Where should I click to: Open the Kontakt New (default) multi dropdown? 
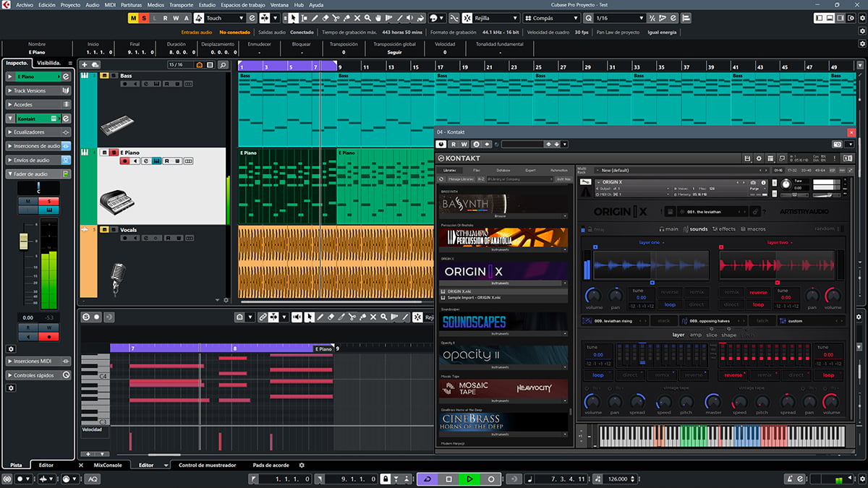tap(683, 170)
